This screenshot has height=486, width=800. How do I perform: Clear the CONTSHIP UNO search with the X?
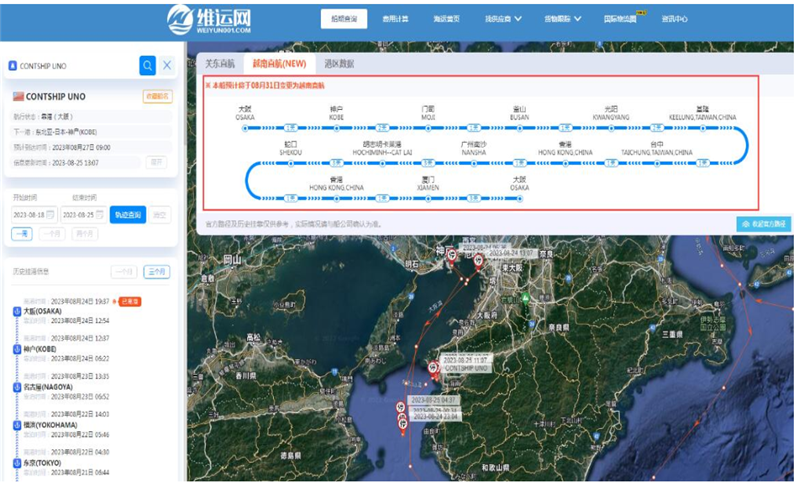[167, 65]
